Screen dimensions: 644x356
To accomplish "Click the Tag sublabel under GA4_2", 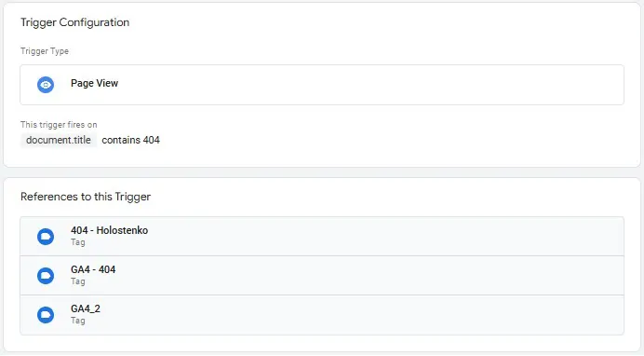I will click(x=78, y=321).
